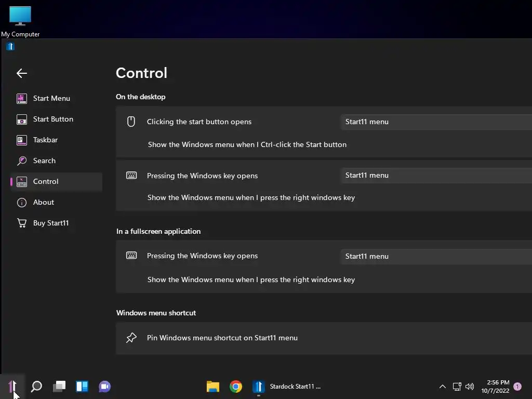Launch Google Chrome from the taskbar

pos(236,387)
